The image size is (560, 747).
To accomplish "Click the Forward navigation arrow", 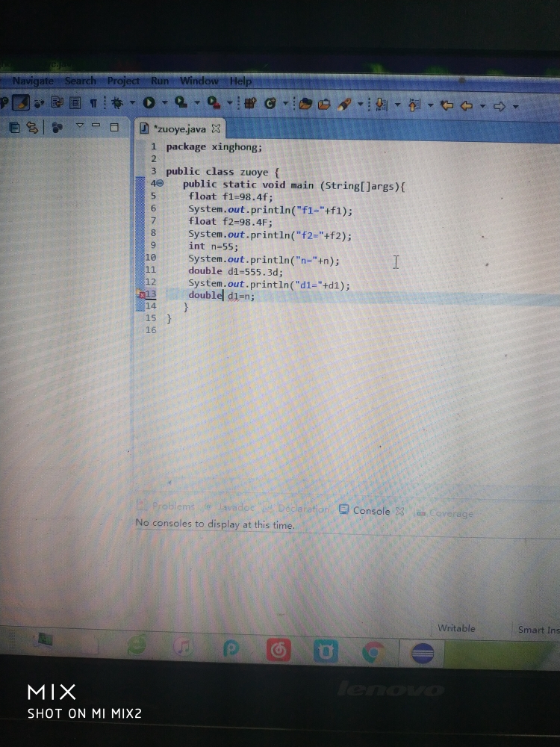I will pos(499,107).
